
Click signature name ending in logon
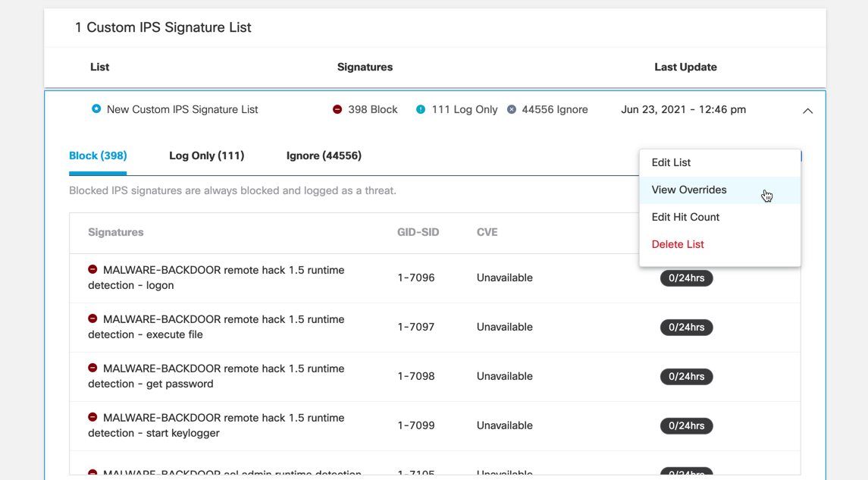point(217,278)
